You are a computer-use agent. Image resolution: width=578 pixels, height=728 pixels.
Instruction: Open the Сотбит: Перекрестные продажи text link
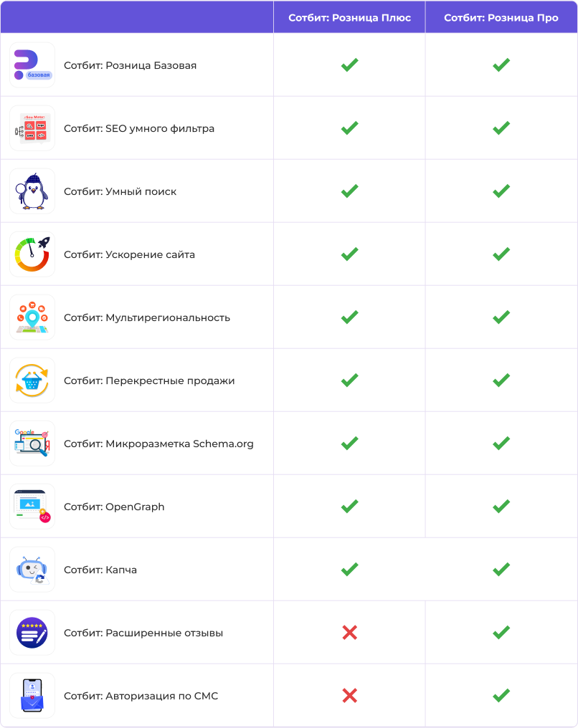pos(149,380)
